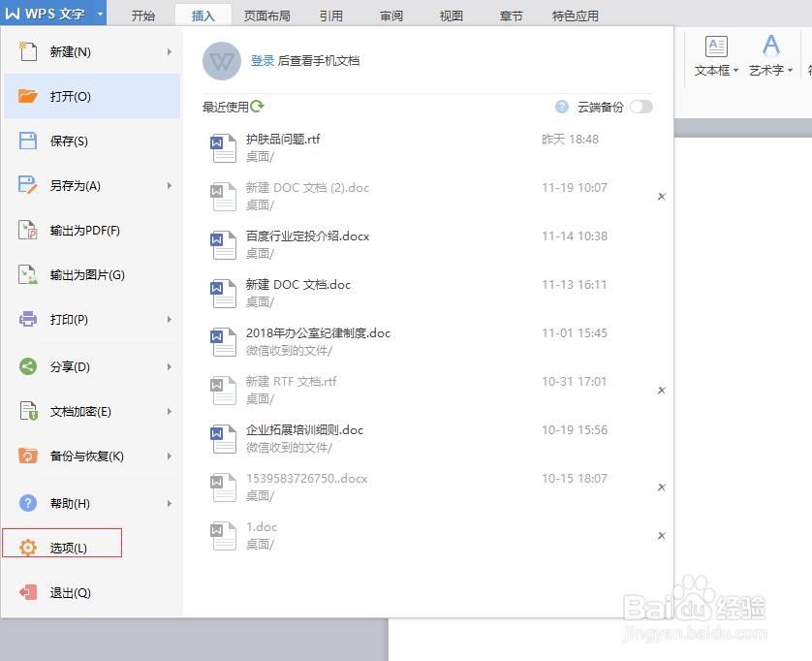
Task: Click the 打开(O) menu label
Action: pos(71,96)
